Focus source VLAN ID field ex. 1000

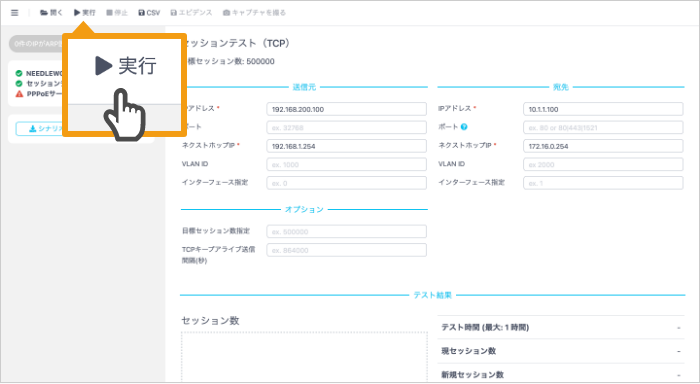346,164
